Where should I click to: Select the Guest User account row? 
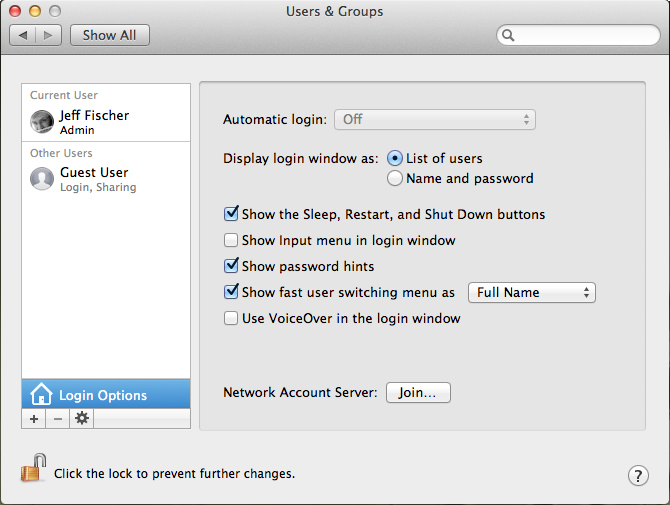coord(106,179)
